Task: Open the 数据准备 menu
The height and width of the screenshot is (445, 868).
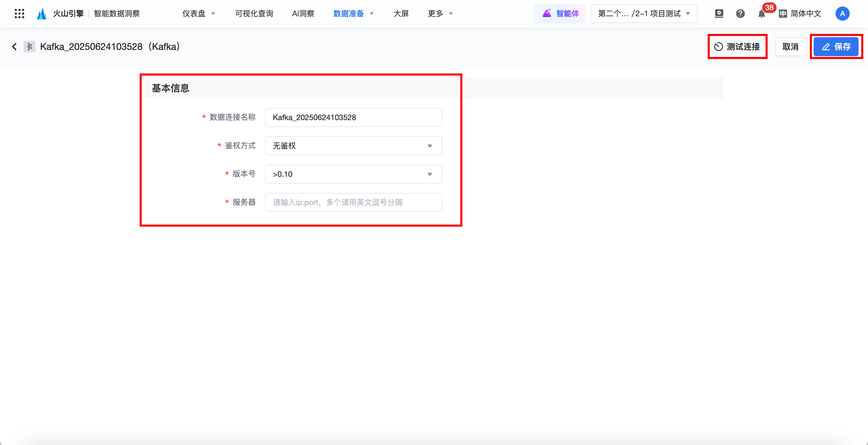Action: click(353, 14)
